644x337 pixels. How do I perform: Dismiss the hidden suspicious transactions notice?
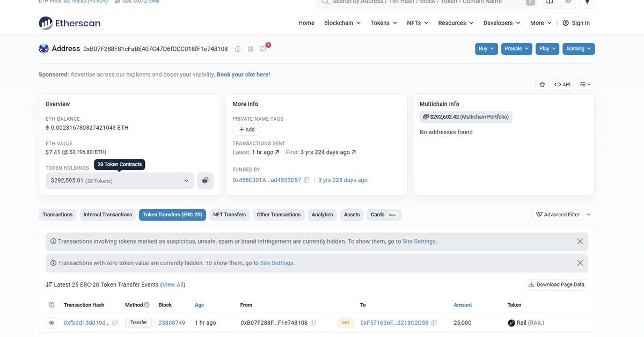pyautogui.click(x=580, y=241)
